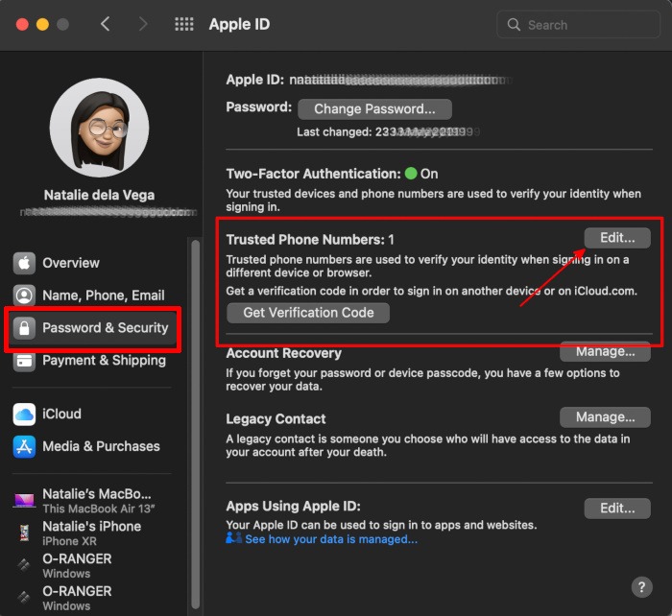The width and height of the screenshot is (672, 616).
Task: Click the green Two-Factor Authentication status dot
Action: [x=411, y=174]
